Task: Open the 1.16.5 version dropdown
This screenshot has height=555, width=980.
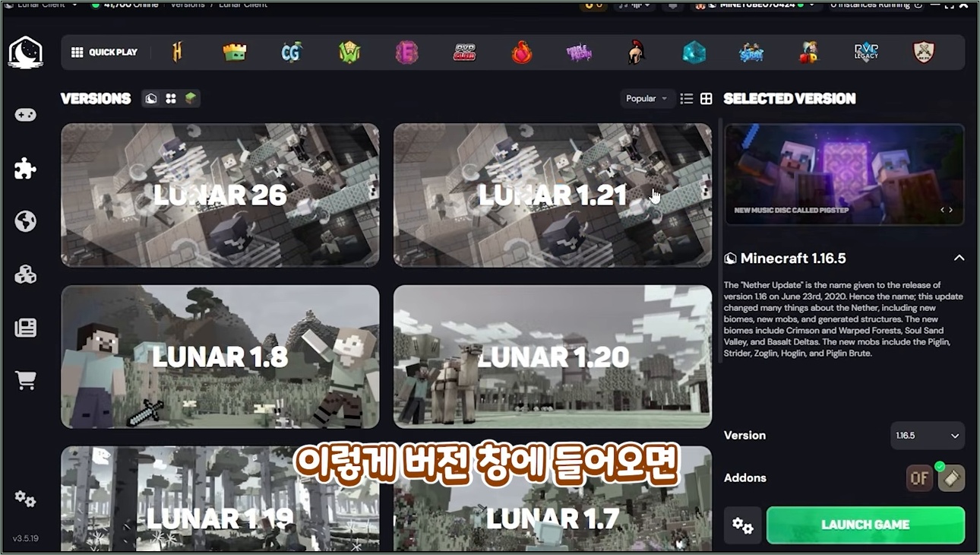Action: 928,436
